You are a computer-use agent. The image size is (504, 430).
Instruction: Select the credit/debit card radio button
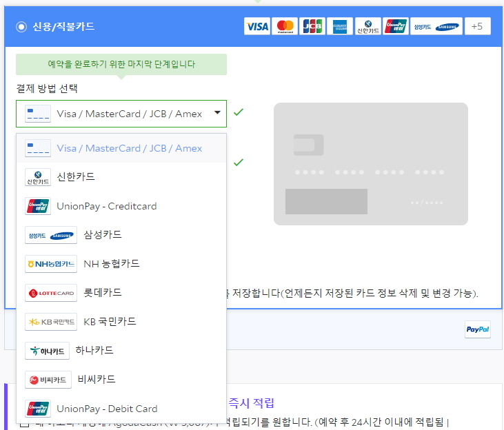[x=21, y=27]
